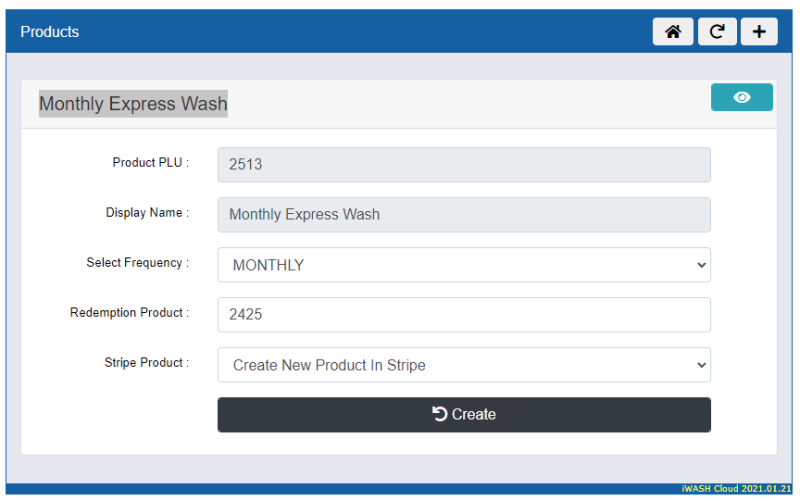Click the circular arrow icon beside Create

coord(440,414)
